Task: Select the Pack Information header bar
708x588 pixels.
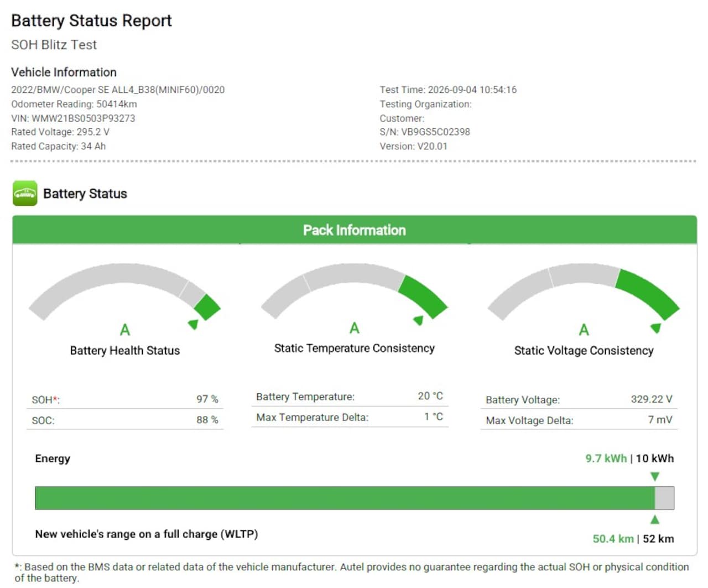Action: tap(355, 230)
